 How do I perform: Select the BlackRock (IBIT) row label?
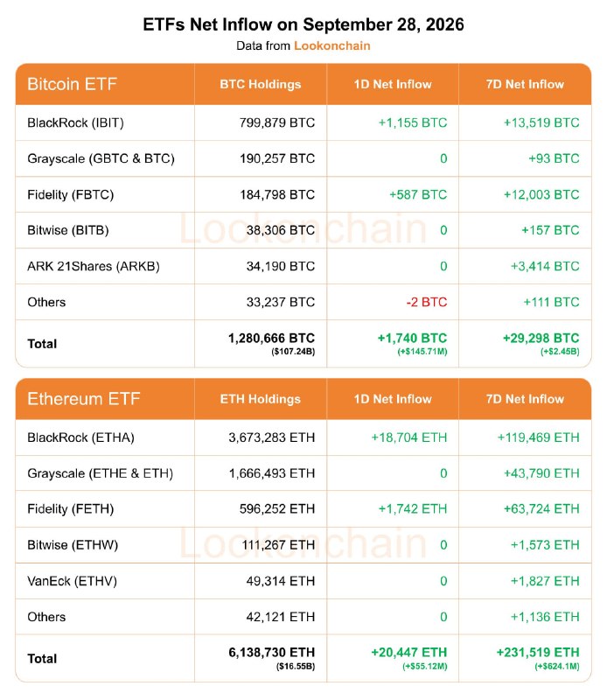[x=75, y=122]
